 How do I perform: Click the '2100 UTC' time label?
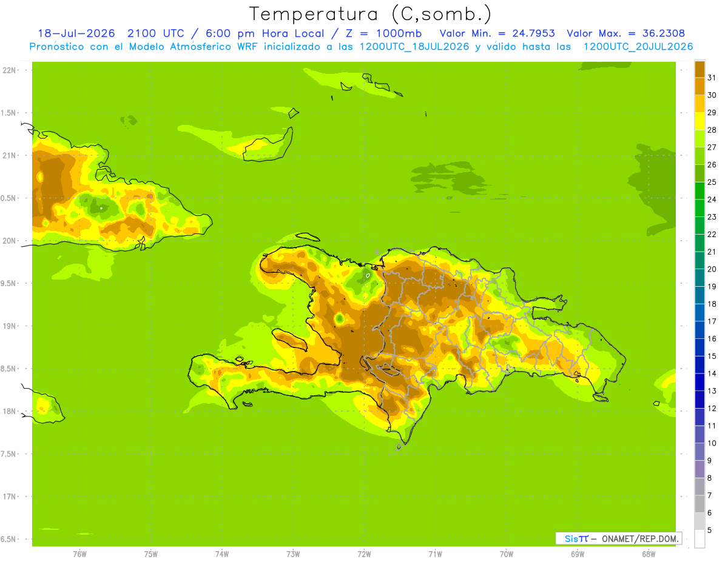[x=156, y=33]
